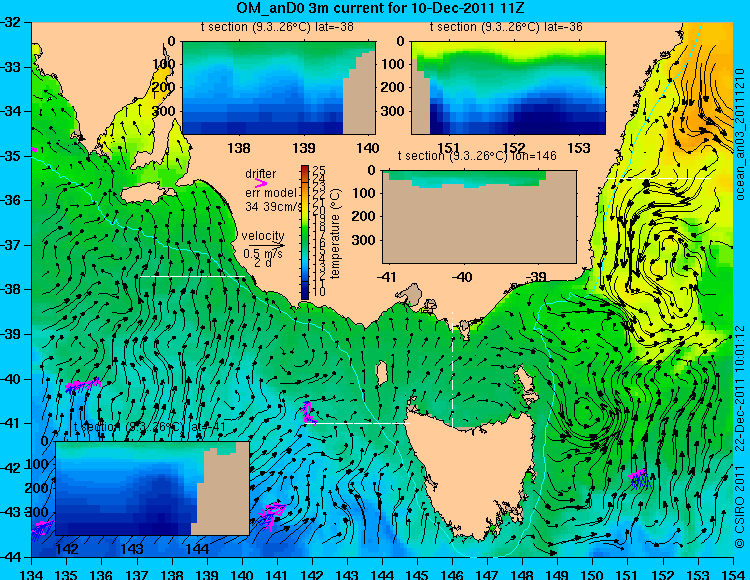Click the -32 latitude axis label

point(10,22)
